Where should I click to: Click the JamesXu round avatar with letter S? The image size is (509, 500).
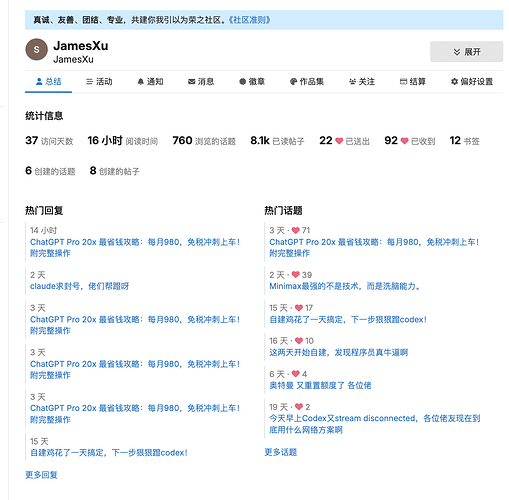36,49
